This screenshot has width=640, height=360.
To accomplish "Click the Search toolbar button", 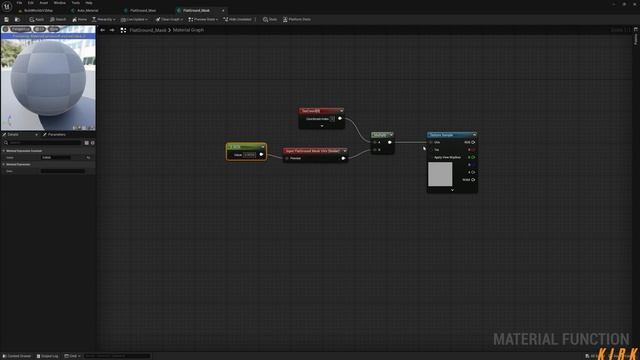I will click(58, 20).
